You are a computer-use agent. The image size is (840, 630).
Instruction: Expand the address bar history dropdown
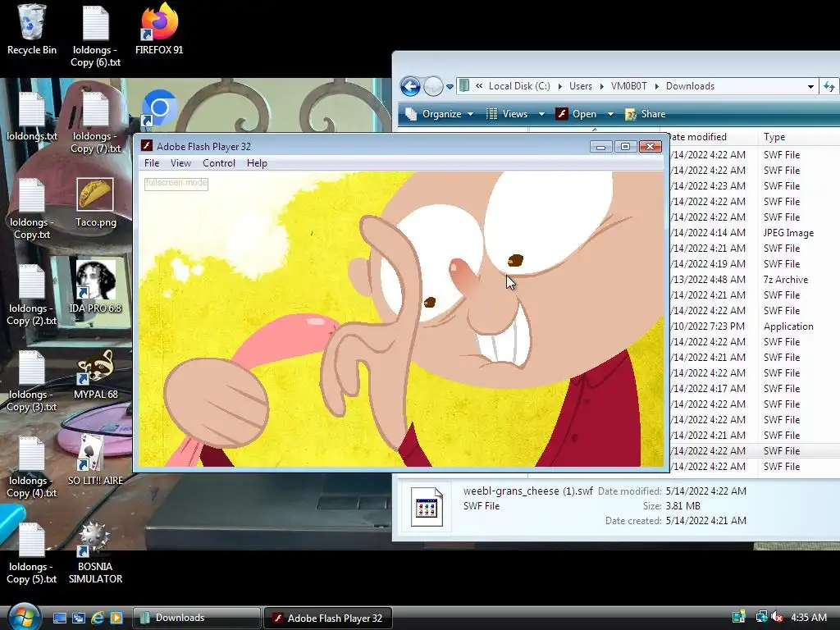click(x=810, y=86)
